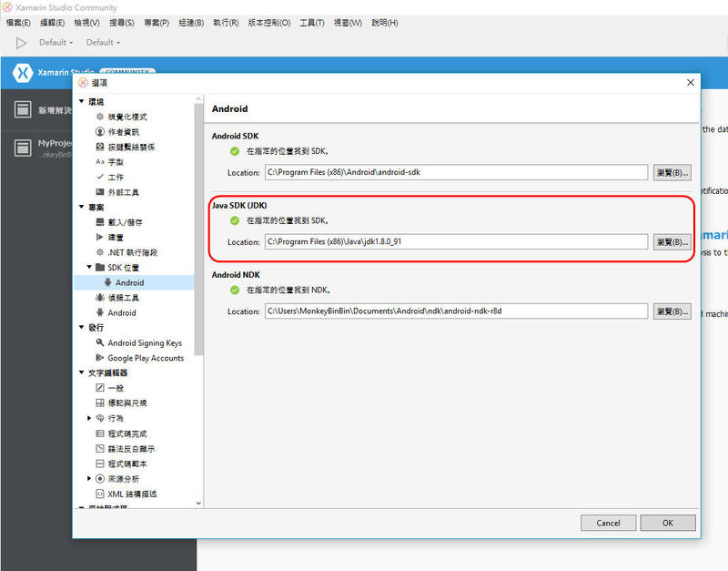Click the 工作 checkmark icon
Image resolution: width=728 pixels, height=571 pixels.
[x=99, y=177]
